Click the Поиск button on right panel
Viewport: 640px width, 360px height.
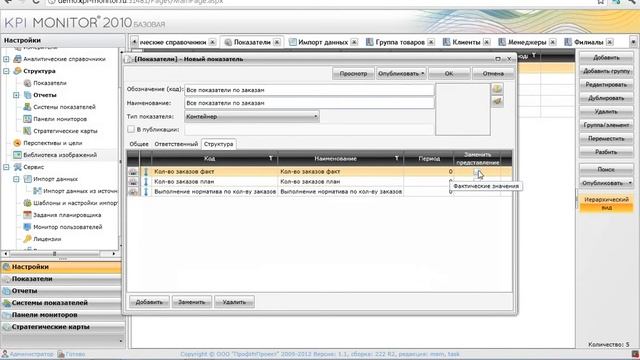click(606, 169)
